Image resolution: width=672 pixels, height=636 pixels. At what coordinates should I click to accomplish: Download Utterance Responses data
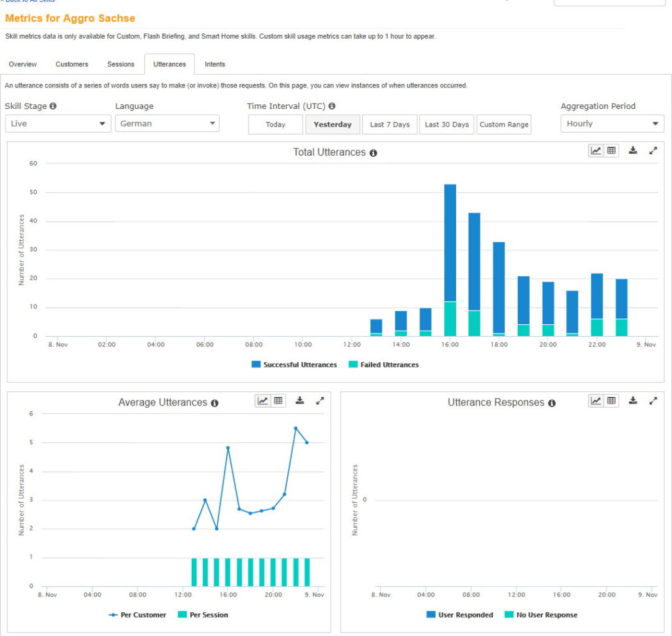pyautogui.click(x=633, y=401)
